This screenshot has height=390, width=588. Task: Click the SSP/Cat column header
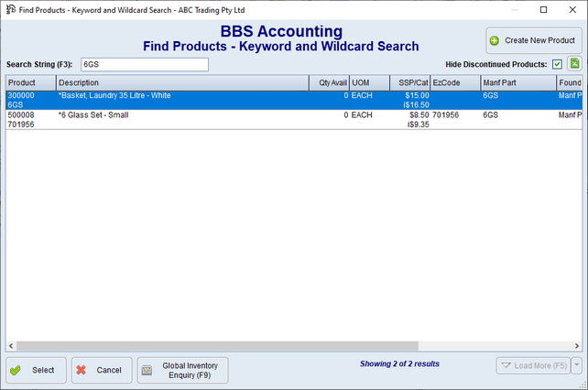click(x=410, y=83)
